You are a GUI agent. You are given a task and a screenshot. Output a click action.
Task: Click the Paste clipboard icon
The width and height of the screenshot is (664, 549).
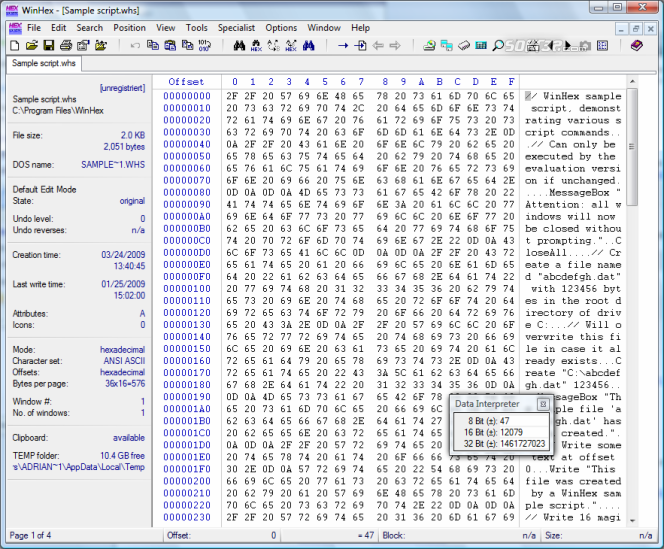click(x=170, y=45)
